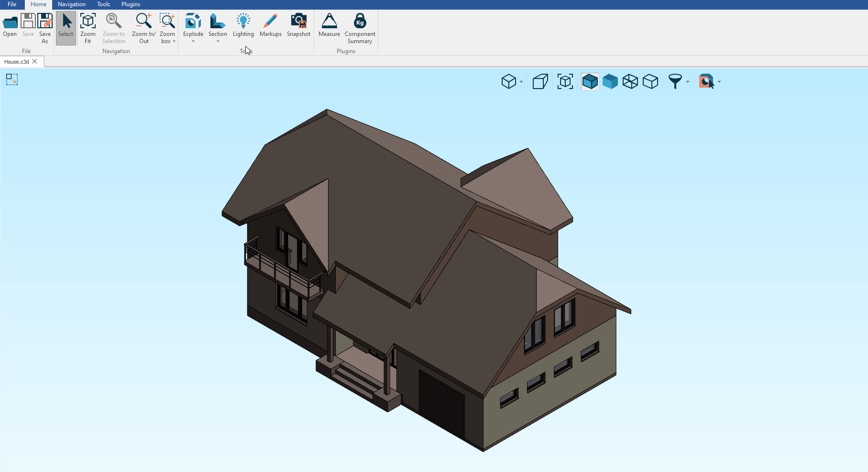Viewport: 868px width, 472px height.
Task: Open the view orientation cube dropdown
Action: 521,82
